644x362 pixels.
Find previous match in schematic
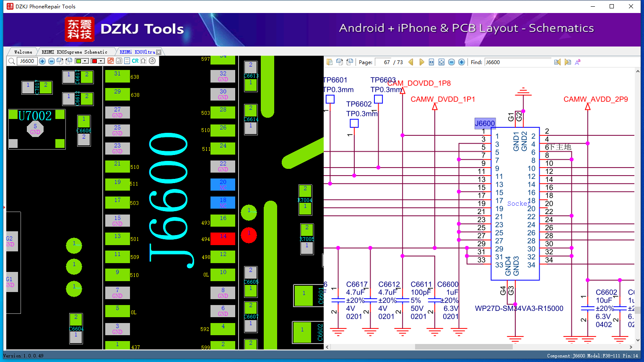coord(557,62)
